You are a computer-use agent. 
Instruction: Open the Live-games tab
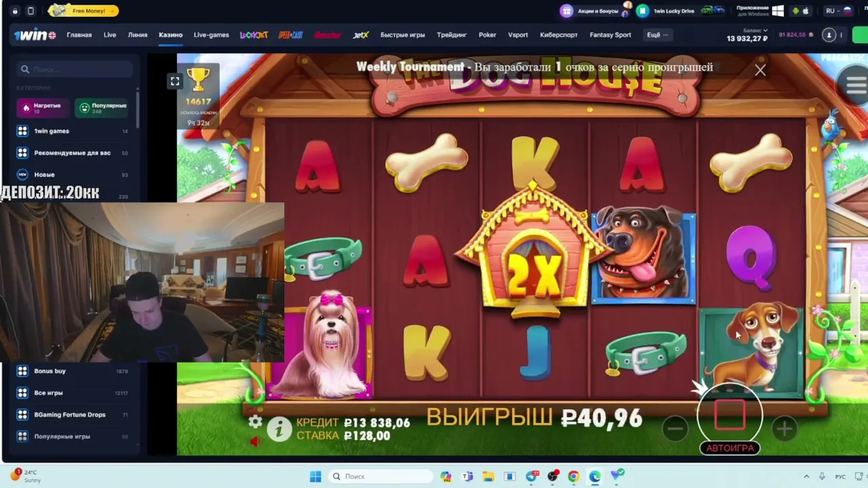[211, 35]
